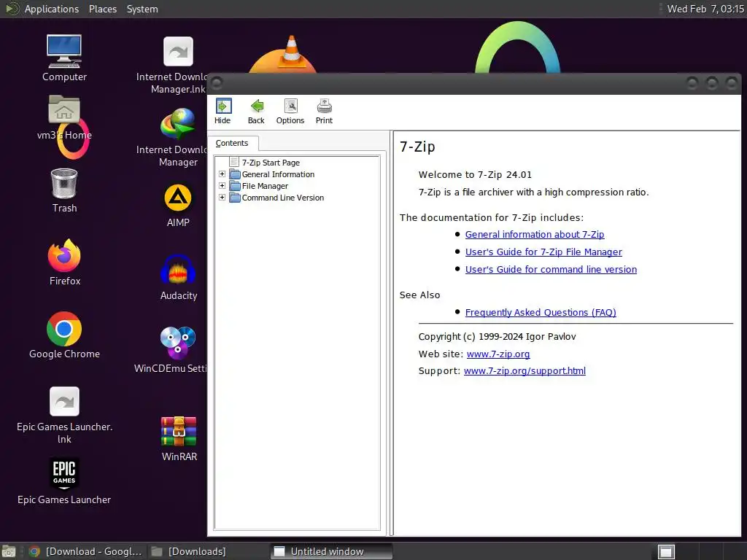Image resolution: width=747 pixels, height=560 pixels.
Task: Go Back using the green arrow button
Action: (256, 112)
